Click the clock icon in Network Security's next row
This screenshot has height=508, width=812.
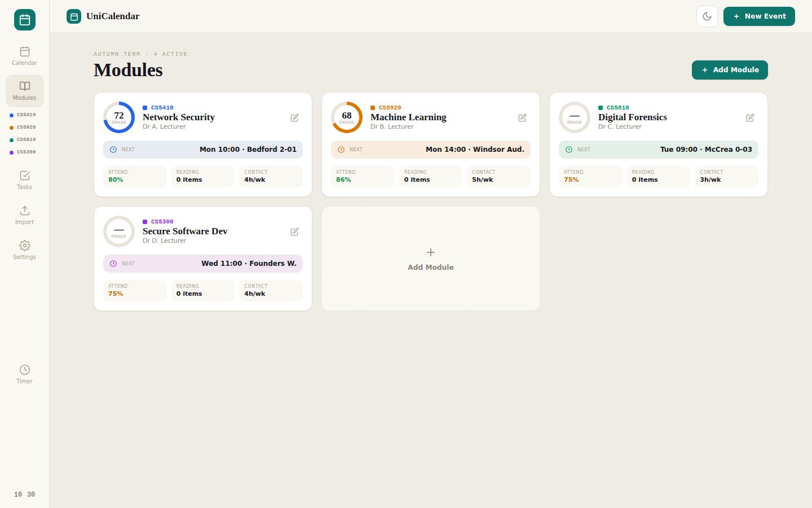pos(113,150)
